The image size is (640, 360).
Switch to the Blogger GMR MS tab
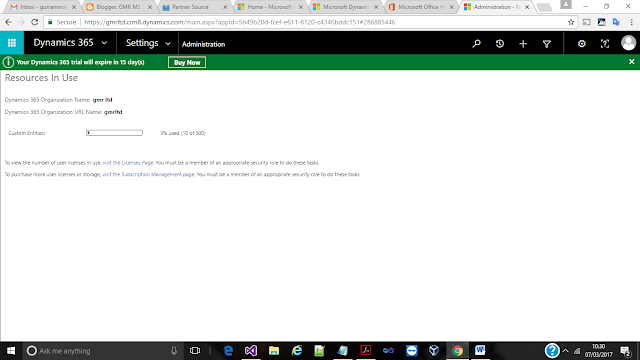pos(120,7)
